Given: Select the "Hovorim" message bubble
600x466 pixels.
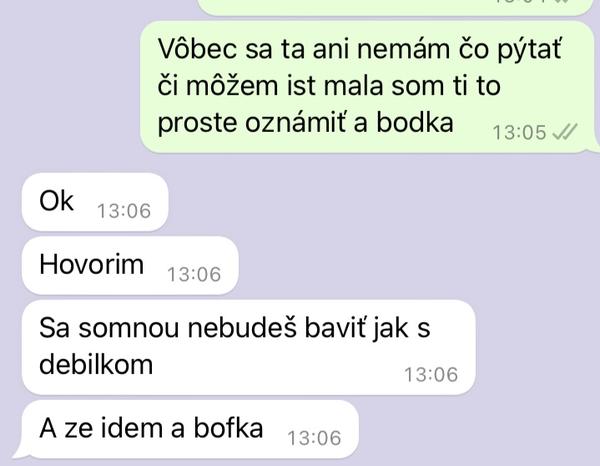Looking at the screenshot, I should (x=130, y=265).
